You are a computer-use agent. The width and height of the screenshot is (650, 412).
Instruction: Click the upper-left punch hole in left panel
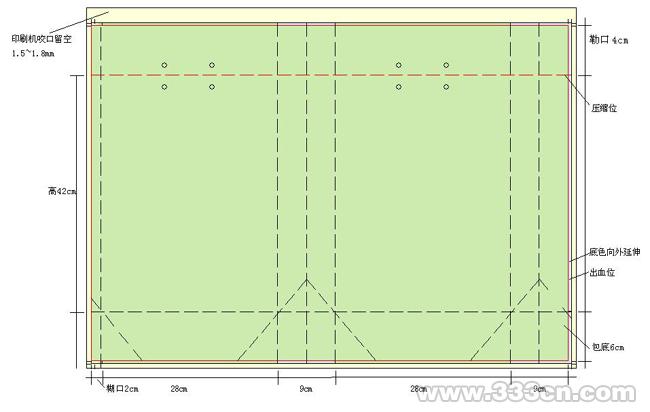pyautogui.click(x=164, y=65)
